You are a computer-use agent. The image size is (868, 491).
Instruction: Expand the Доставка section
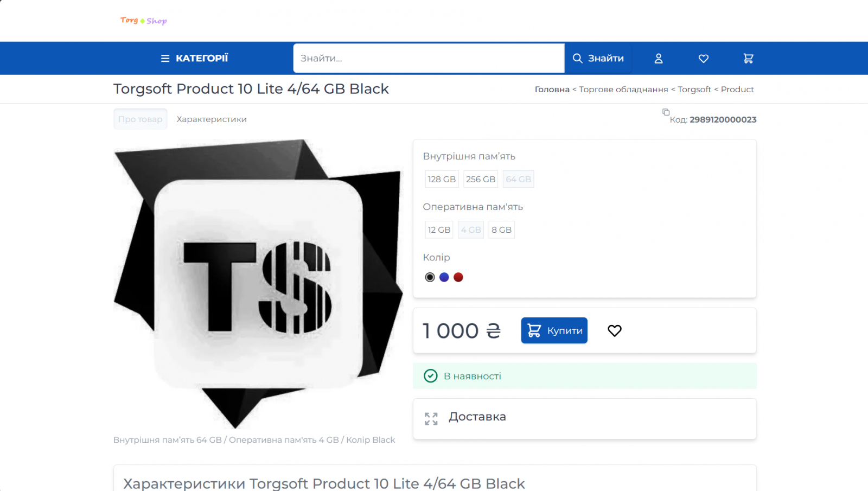click(477, 417)
